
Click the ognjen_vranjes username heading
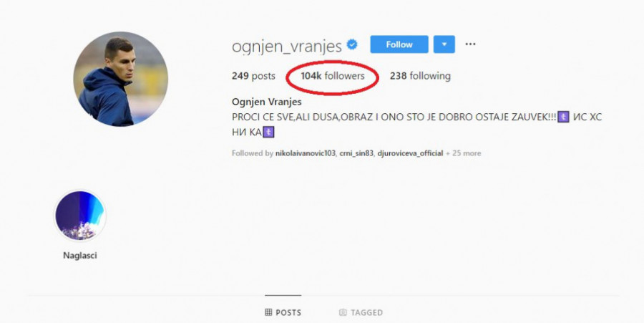[287, 46]
